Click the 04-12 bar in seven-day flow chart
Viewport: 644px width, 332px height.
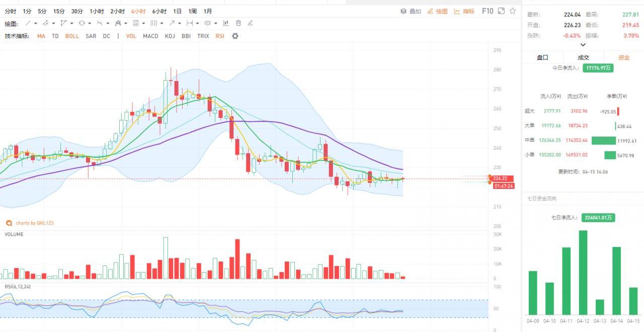pyautogui.click(x=583, y=272)
